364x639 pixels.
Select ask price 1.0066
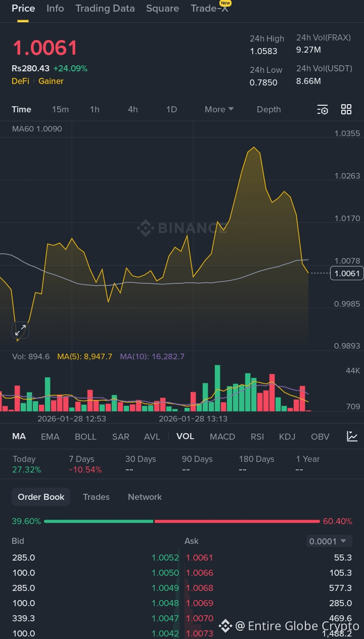pos(200,573)
